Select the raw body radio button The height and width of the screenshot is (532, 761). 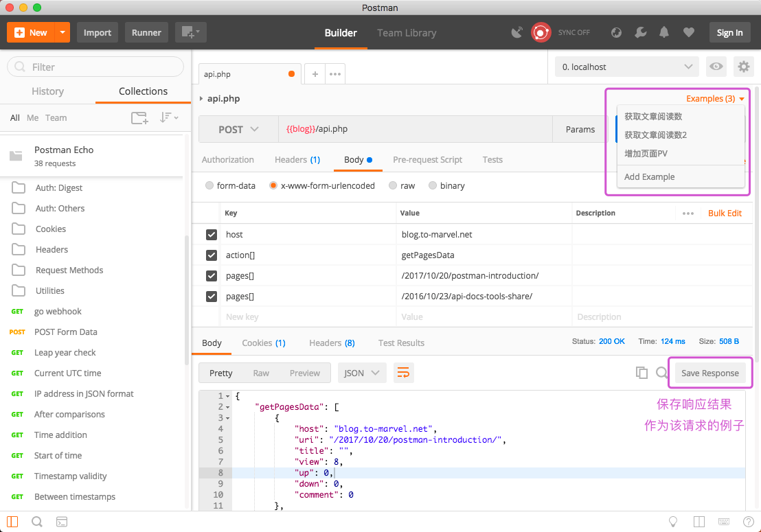[x=393, y=185]
